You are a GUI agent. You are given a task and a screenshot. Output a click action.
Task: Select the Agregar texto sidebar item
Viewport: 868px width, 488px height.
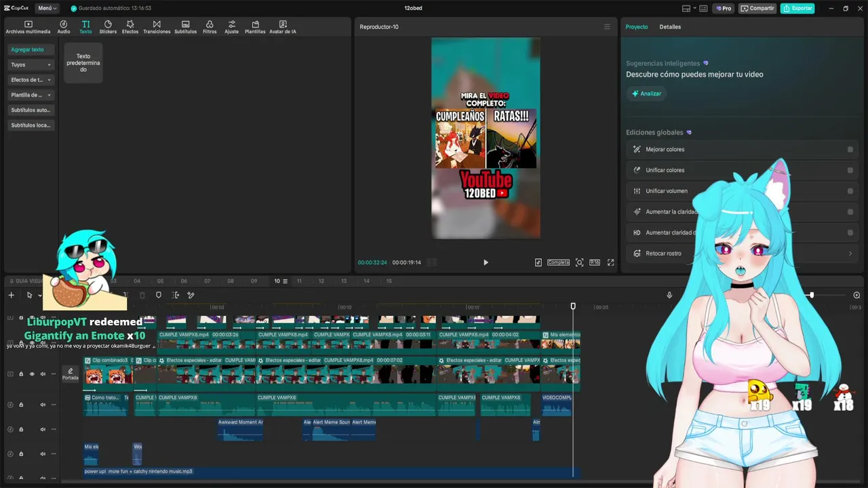click(31, 49)
